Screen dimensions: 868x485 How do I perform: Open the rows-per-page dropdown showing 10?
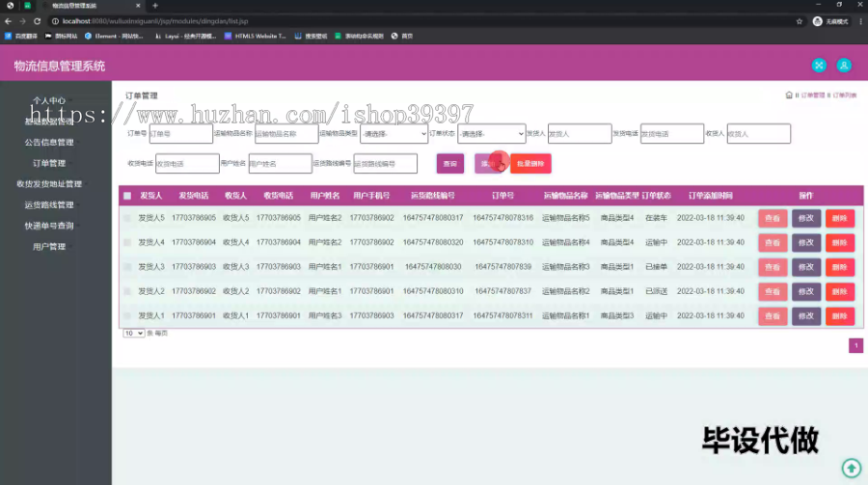tap(133, 333)
